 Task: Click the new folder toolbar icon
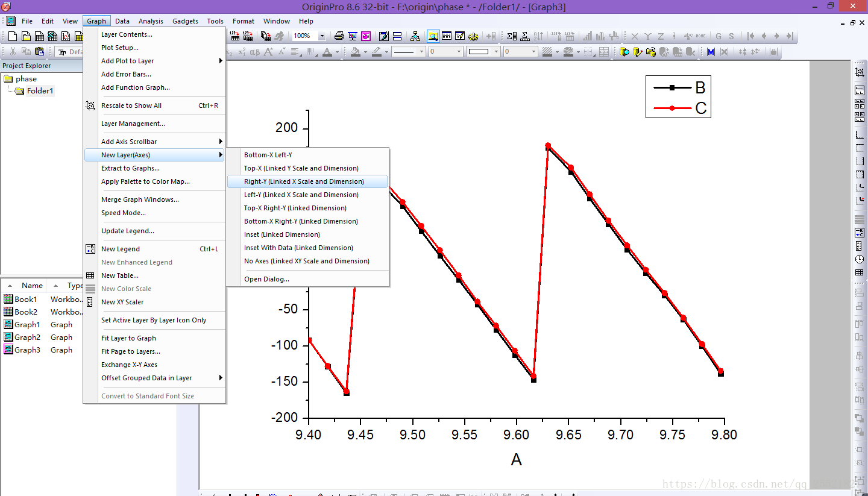(x=26, y=36)
